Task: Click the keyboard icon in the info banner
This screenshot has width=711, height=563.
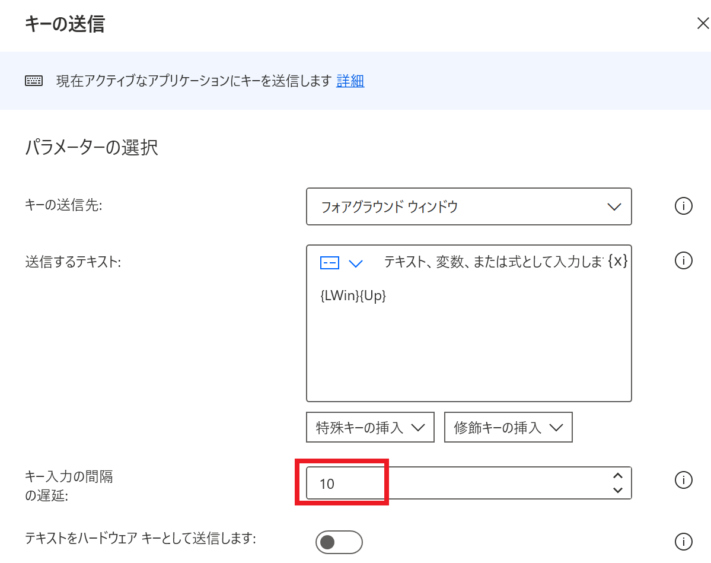Action: click(x=34, y=81)
